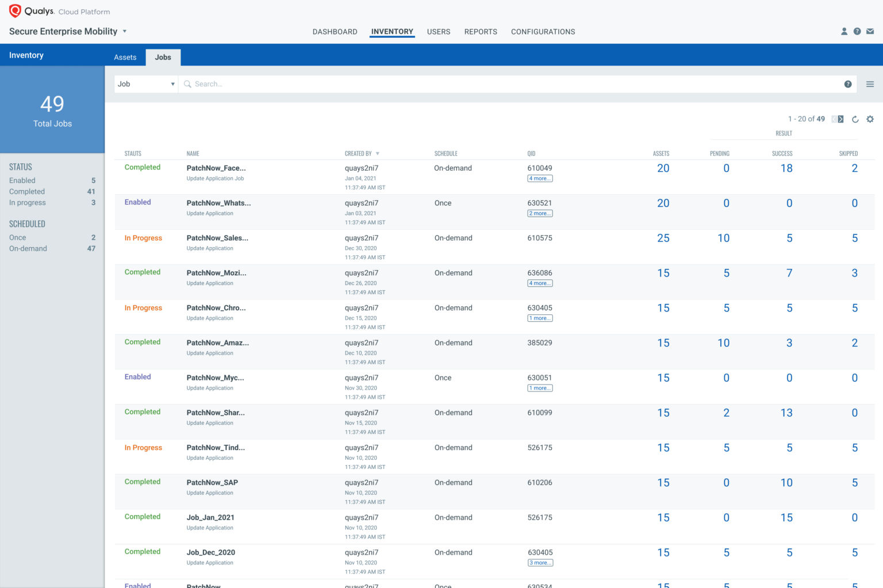
Task: Click inside the search input field
Action: click(x=402, y=83)
